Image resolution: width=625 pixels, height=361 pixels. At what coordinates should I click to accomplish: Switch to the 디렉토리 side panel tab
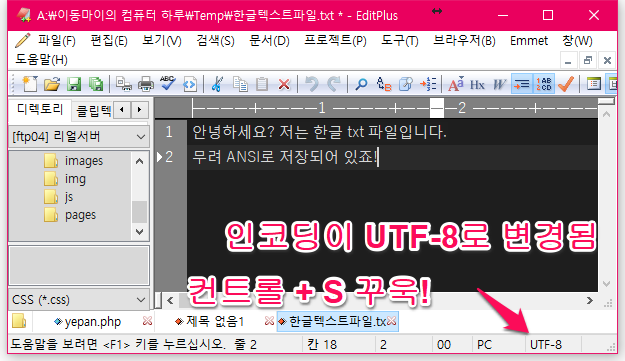[40, 109]
